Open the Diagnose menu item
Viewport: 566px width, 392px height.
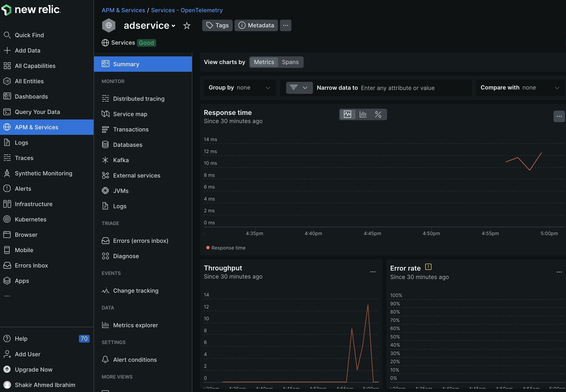click(x=143, y=256)
